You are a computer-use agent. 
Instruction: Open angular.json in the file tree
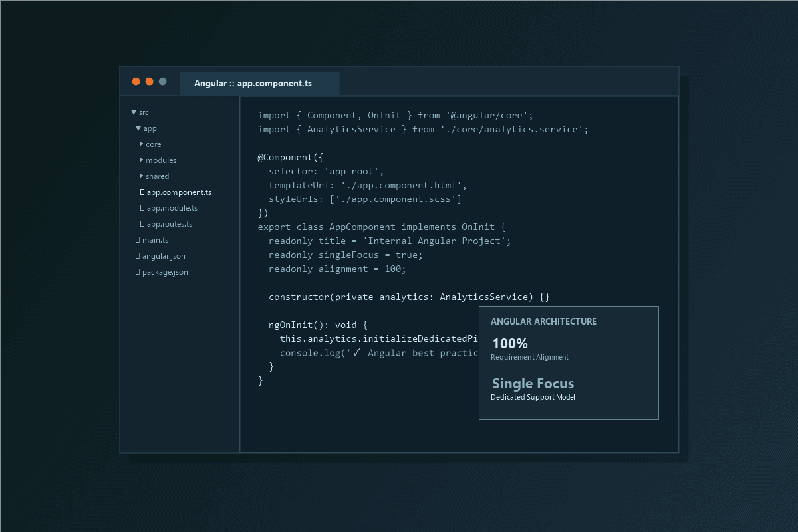164,256
